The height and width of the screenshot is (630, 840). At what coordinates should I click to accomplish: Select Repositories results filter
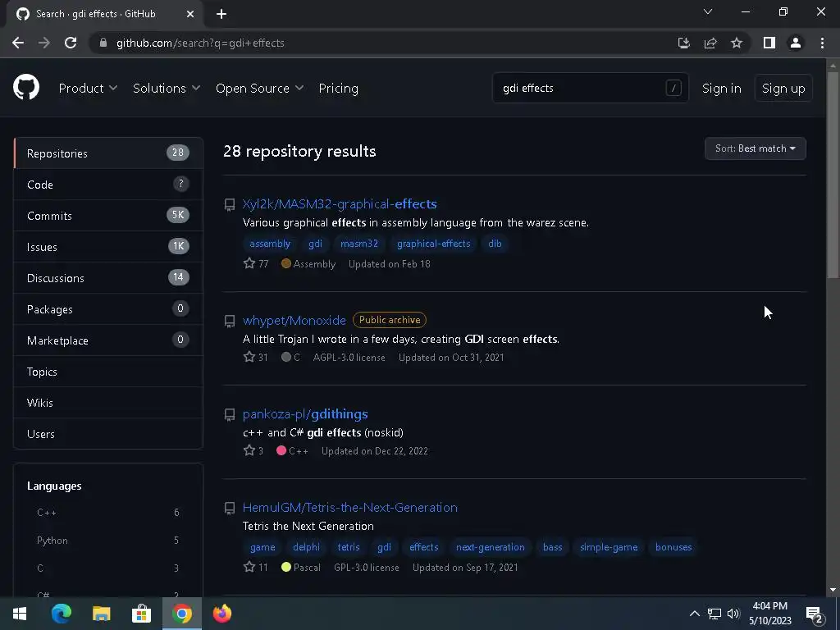(108, 153)
